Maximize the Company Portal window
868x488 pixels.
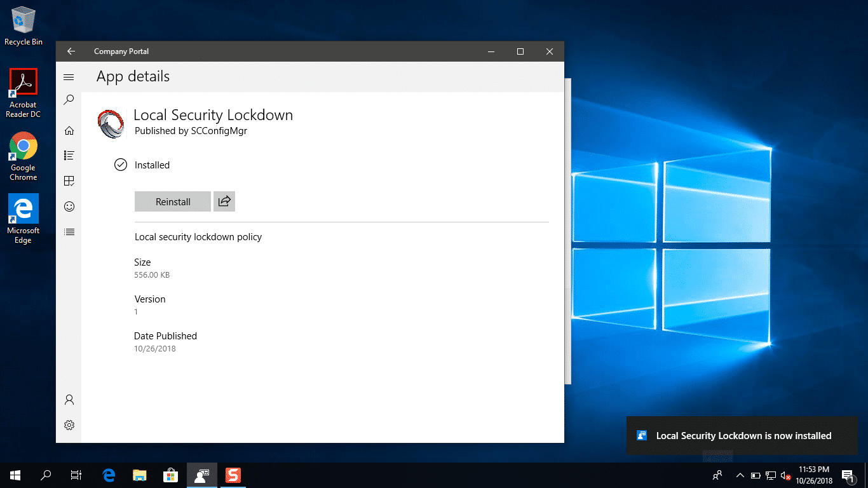point(520,51)
